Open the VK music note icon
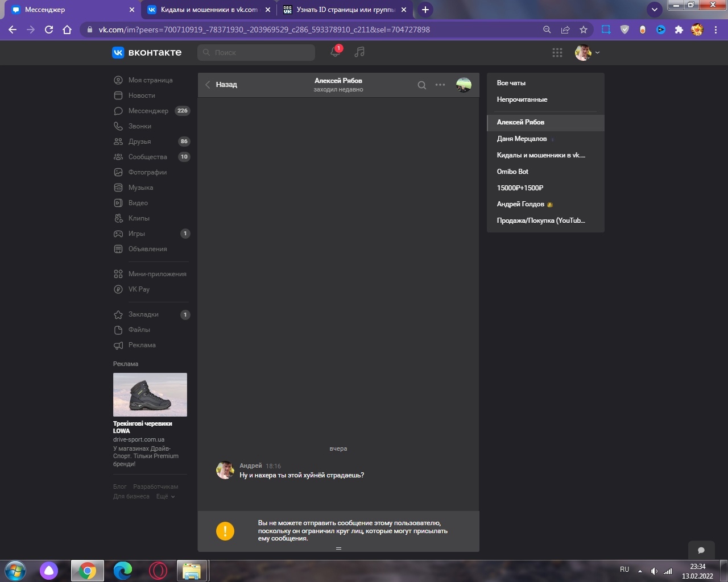 [x=359, y=52]
